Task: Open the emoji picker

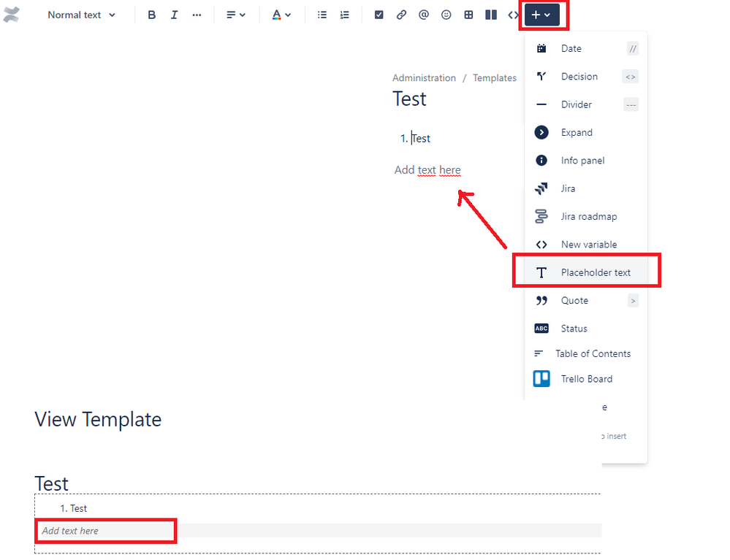Action: (446, 14)
